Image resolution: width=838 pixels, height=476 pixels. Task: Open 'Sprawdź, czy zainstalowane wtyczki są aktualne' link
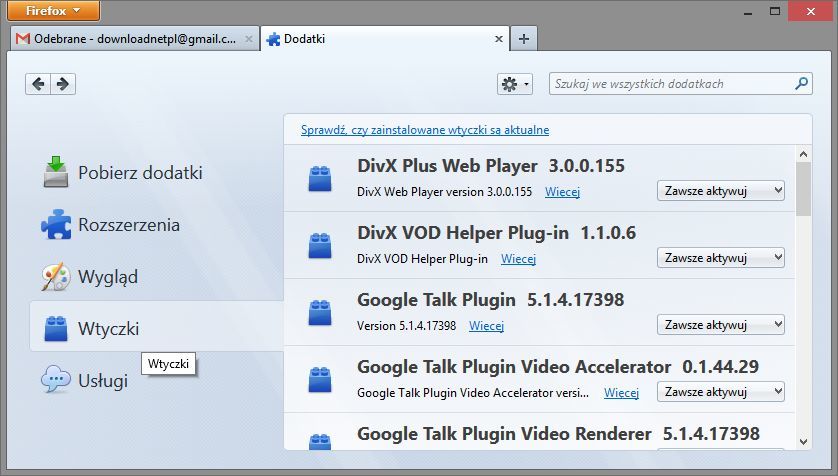click(x=425, y=130)
